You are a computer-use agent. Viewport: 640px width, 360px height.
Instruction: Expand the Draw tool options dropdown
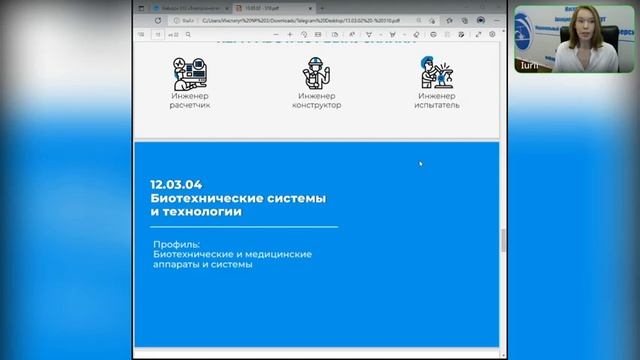380,35
